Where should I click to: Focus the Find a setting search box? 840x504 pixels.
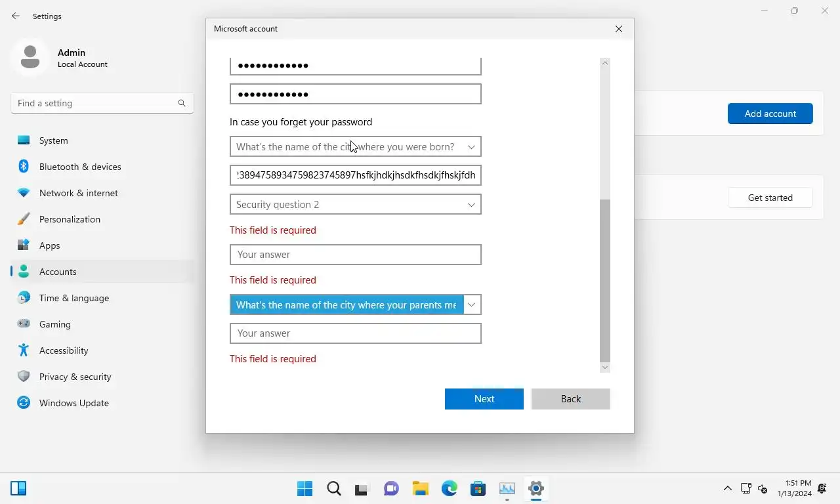(x=102, y=103)
